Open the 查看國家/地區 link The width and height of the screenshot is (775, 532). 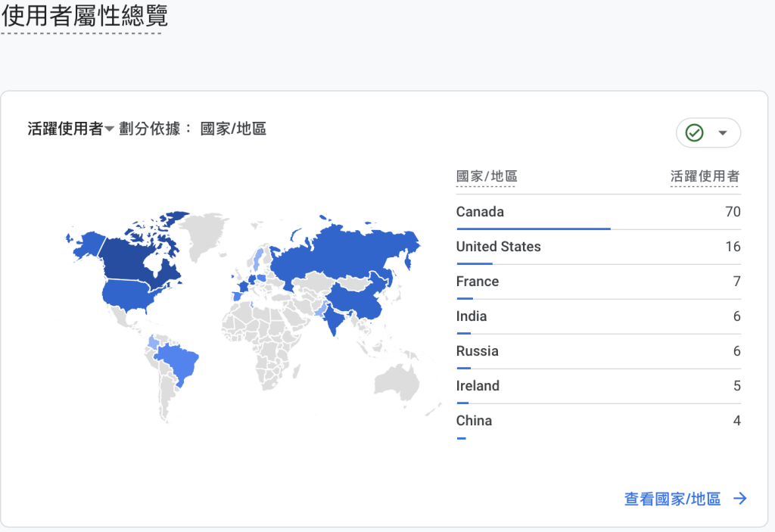coord(672,499)
